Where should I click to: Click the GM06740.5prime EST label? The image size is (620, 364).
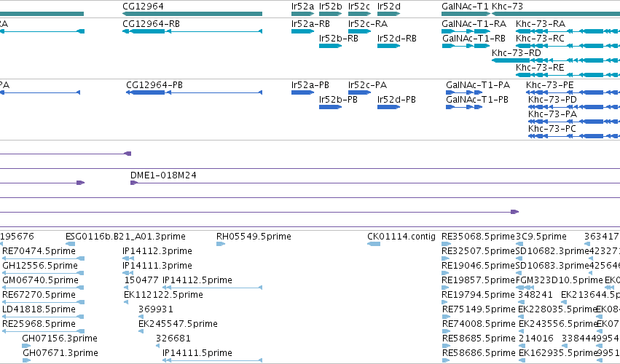(x=40, y=280)
